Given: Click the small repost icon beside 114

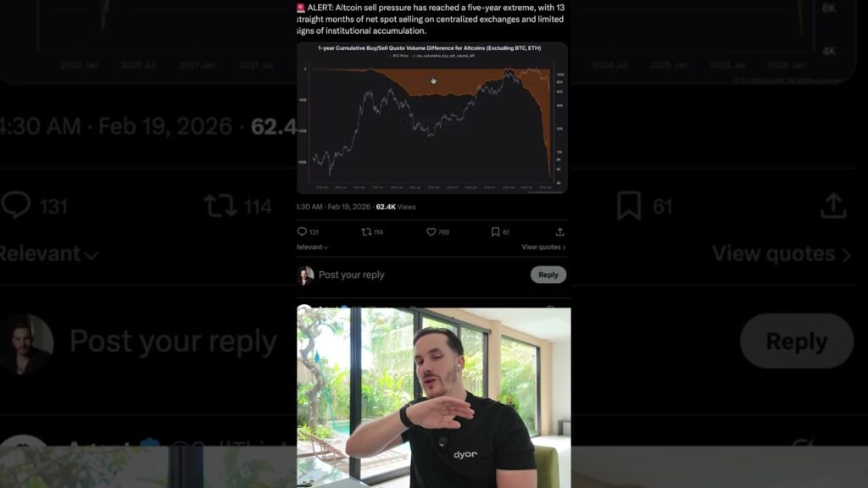Looking at the screenshot, I should pyautogui.click(x=366, y=232).
